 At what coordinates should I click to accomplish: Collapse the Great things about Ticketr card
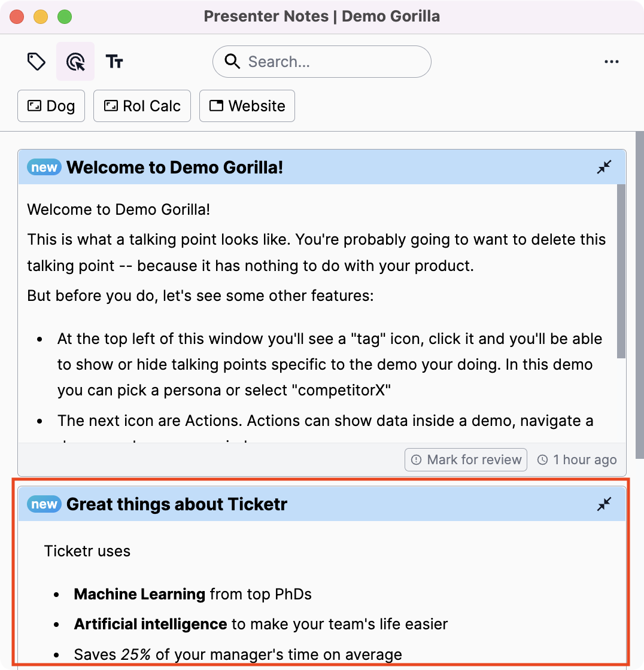coord(604,504)
